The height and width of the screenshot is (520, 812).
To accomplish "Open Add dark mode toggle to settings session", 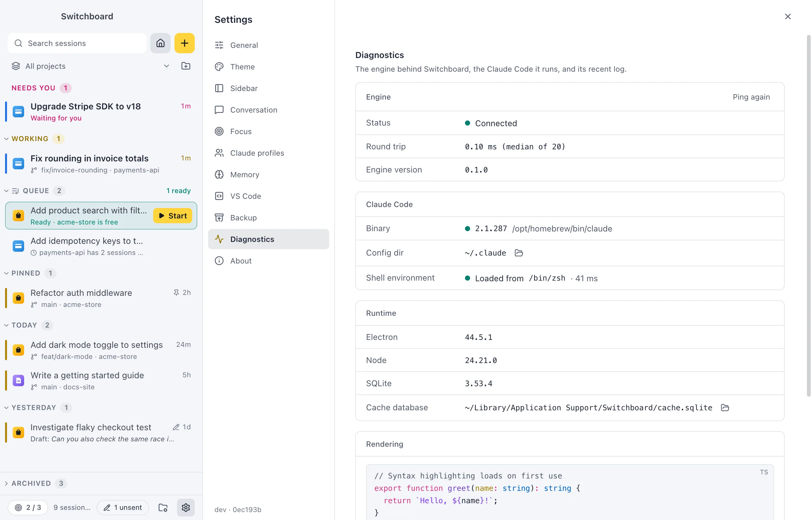I will coord(101,350).
